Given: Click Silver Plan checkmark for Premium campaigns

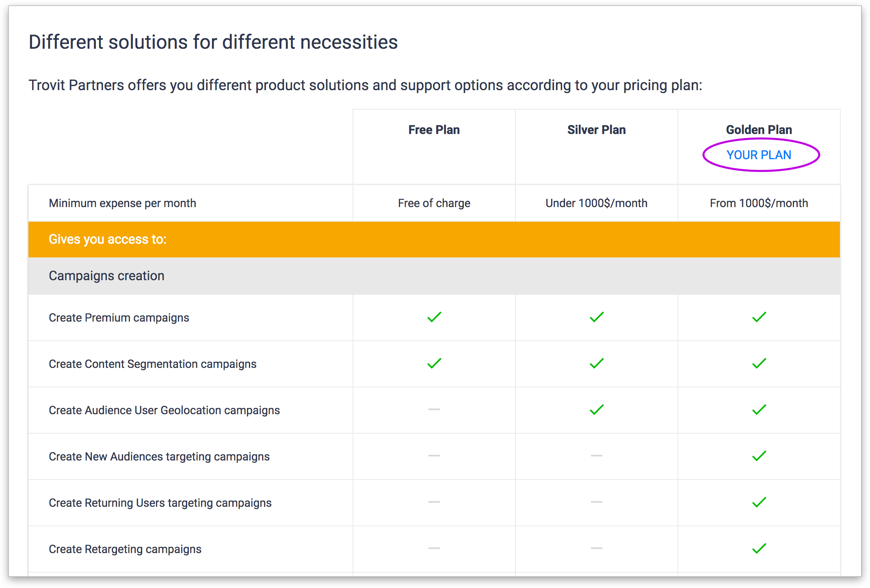Looking at the screenshot, I should click(597, 317).
